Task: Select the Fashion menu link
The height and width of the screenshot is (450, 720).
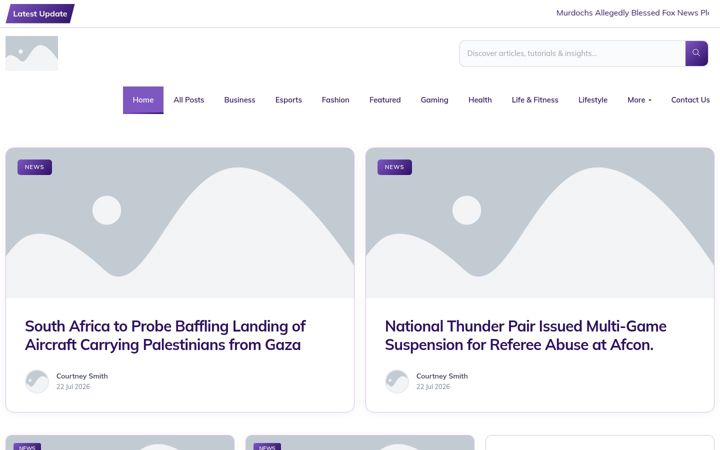Action: pyautogui.click(x=335, y=100)
